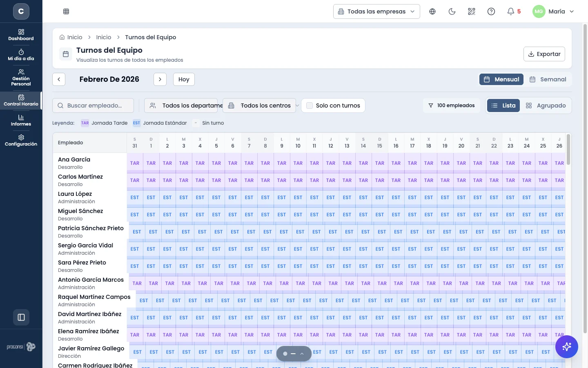Click the home icon in breadcrumb
Viewport: 588px width, 368px height.
click(62, 37)
